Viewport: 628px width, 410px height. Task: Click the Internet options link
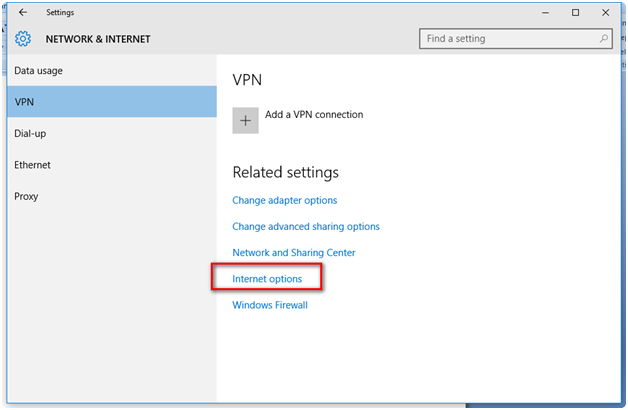(x=267, y=279)
